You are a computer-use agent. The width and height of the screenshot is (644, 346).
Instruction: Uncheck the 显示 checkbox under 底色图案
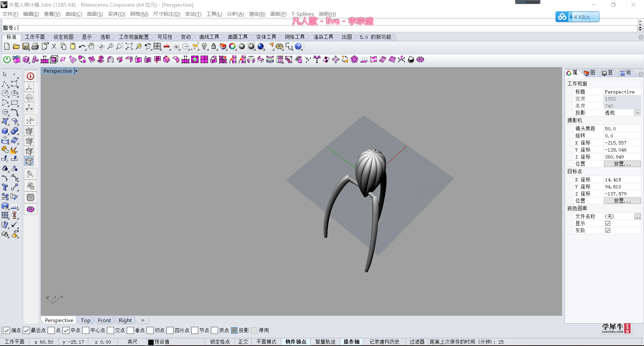coord(608,223)
